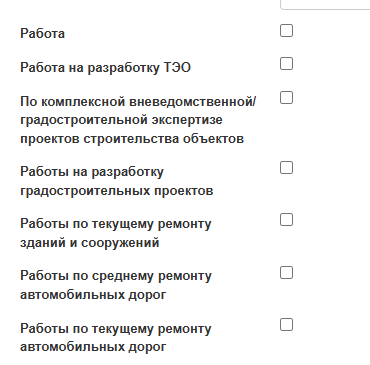
Task: Click the partially visible input field at top
Action: [x=325, y=5]
